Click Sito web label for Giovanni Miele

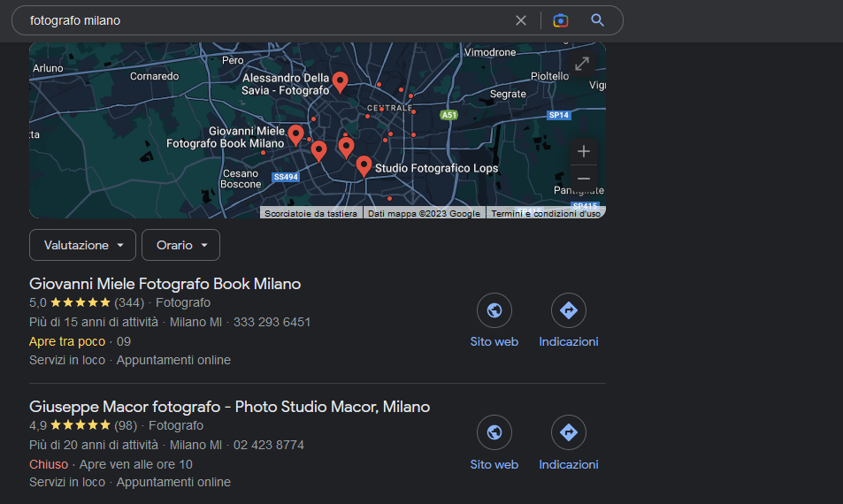coord(494,341)
